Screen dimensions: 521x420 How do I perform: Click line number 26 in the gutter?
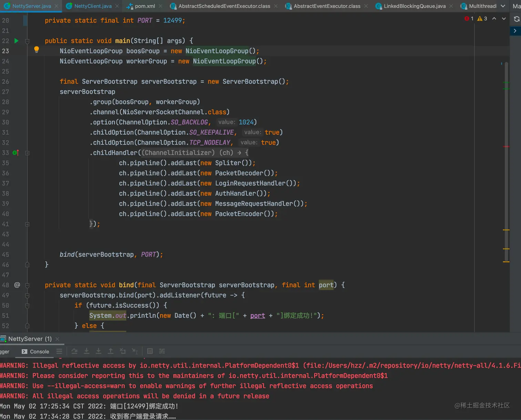(x=6, y=82)
